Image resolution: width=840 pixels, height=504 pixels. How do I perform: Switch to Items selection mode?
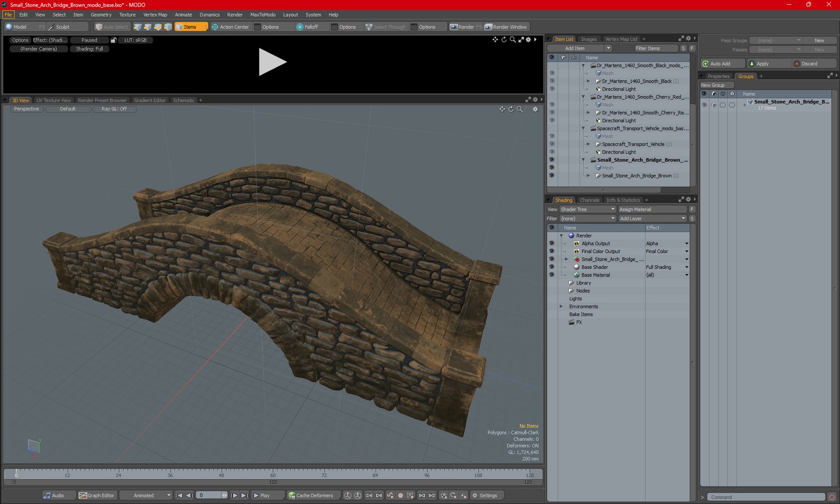[190, 27]
